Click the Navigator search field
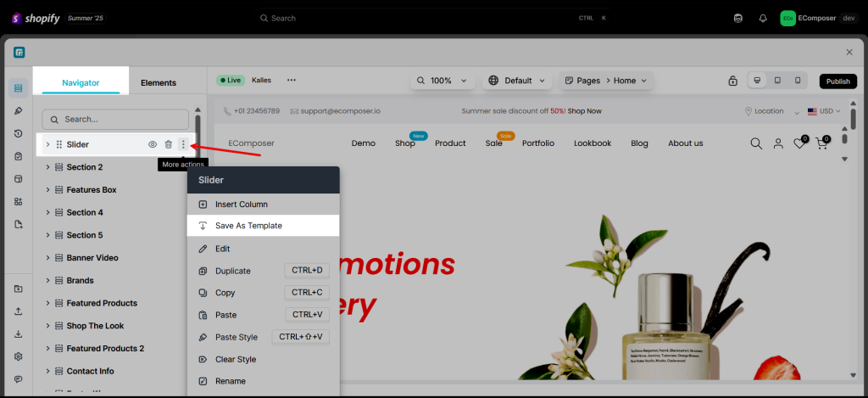 tap(115, 119)
